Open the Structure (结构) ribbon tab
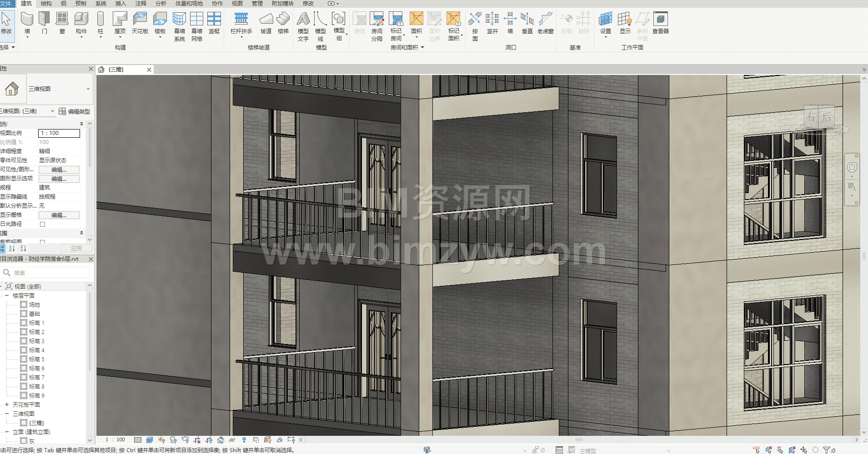868x454 pixels. (46, 4)
